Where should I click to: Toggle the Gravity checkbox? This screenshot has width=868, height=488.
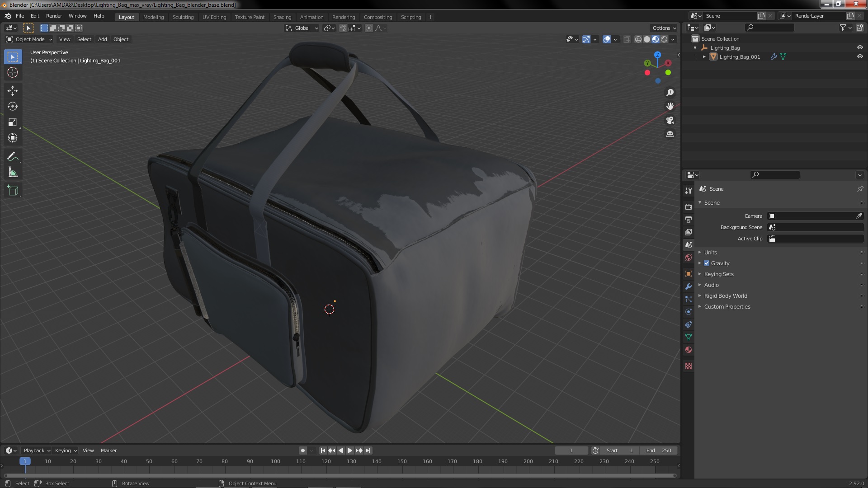pos(707,263)
